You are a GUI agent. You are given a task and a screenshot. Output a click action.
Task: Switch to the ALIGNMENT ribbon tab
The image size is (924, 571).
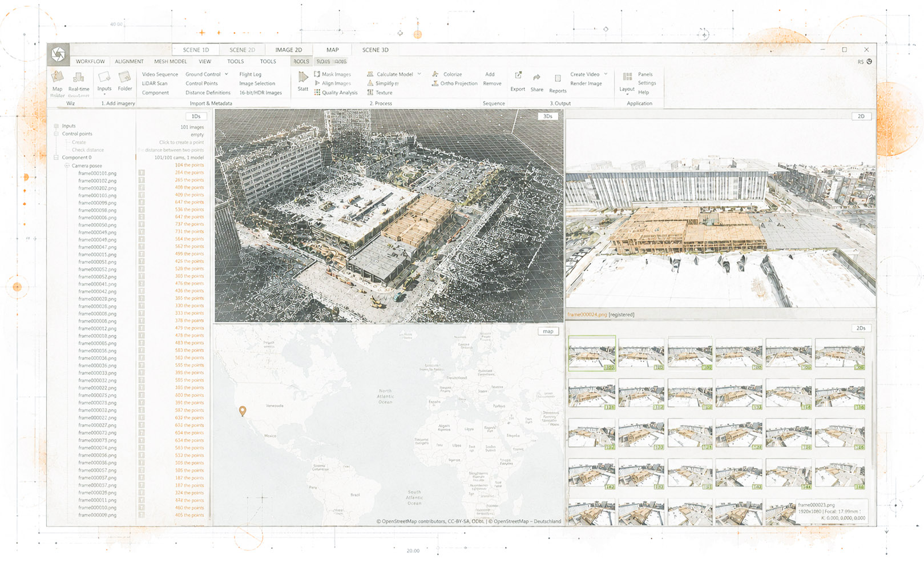click(129, 61)
